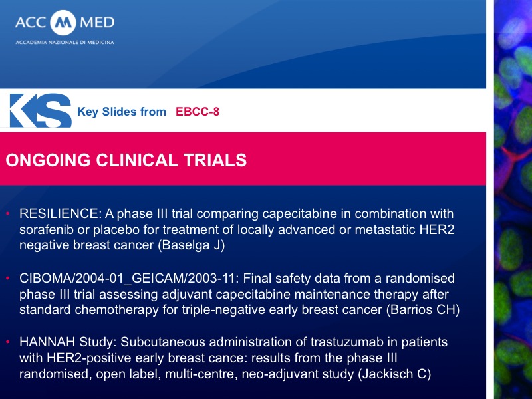
Task: Click the red bullet before RESILIENCE
Action: tap(8, 213)
